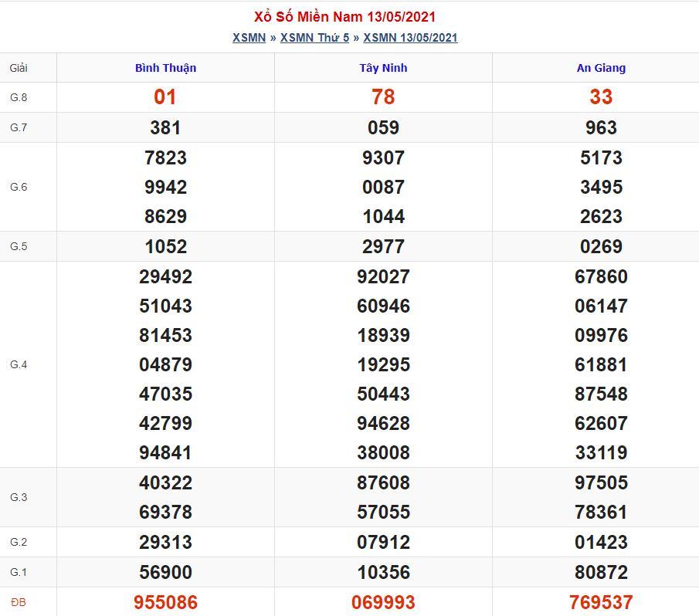Click the G.4 number 50443
Image resolution: width=699 pixels, height=616 pixels.
(383, 394)
